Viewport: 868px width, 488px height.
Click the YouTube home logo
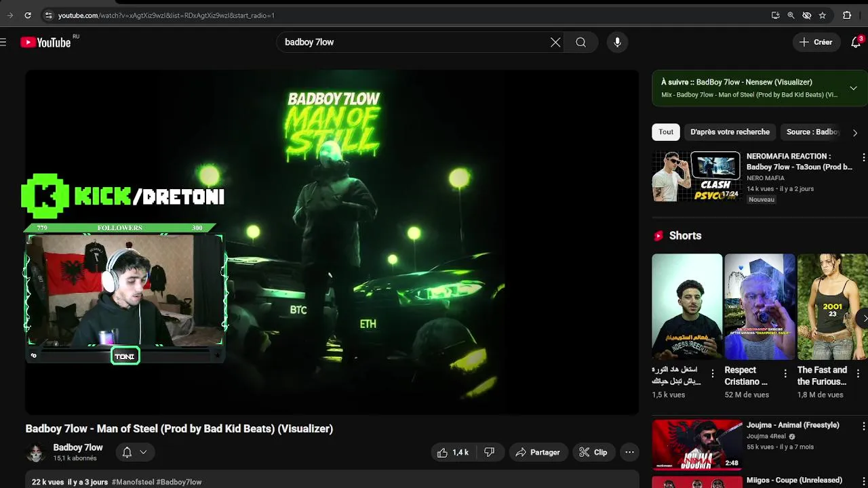pyautogui.click(x=45, y=42)
